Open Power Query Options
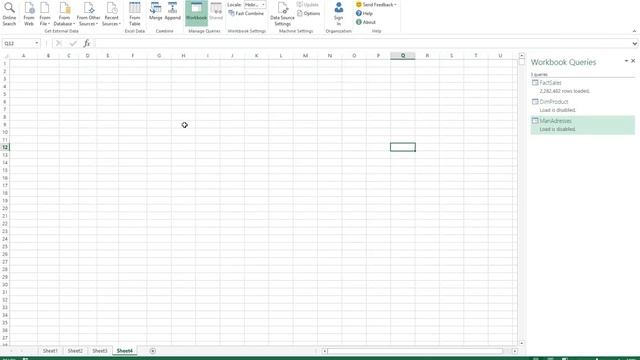This screenshot has width=640, height=360. tap(309, 13)
